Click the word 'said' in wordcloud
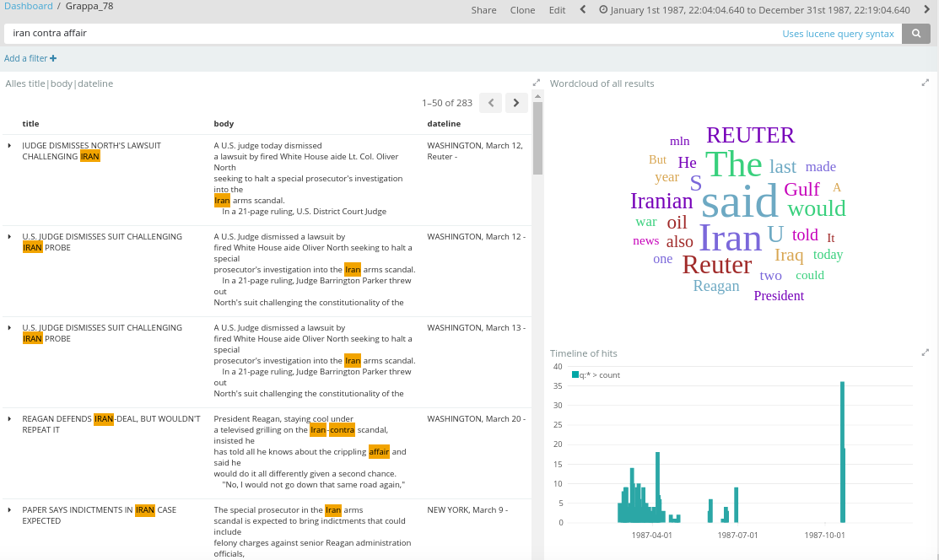Image resolution: width=939 pixels, height=560 pixels. [x=739, y=202]
